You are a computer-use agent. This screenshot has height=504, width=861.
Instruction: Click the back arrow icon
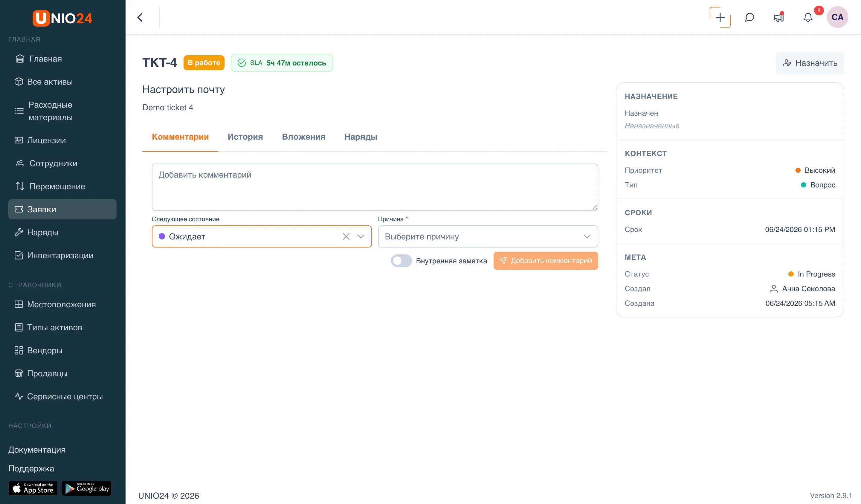point(140,17)
